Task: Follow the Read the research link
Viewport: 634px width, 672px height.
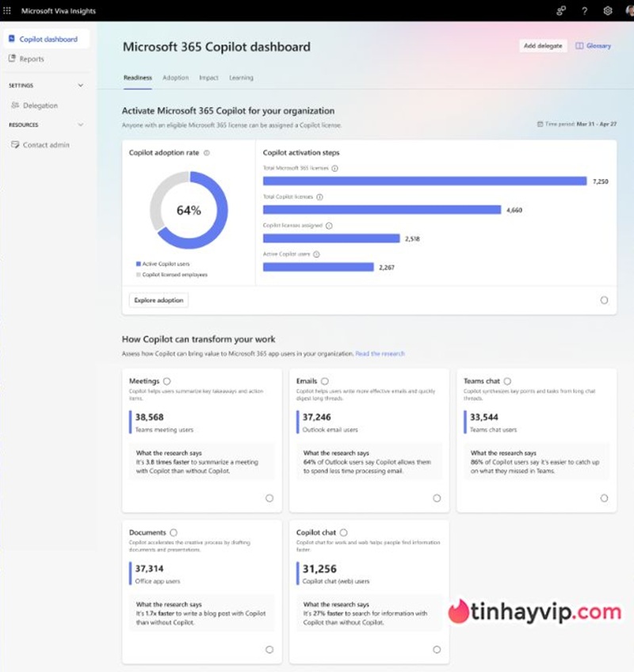Action: coord(380,353)
